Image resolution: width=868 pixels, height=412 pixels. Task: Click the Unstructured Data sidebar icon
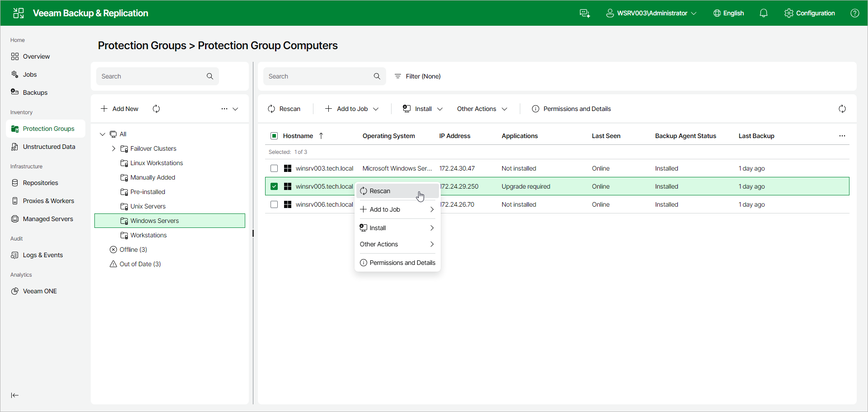(15, 147)
